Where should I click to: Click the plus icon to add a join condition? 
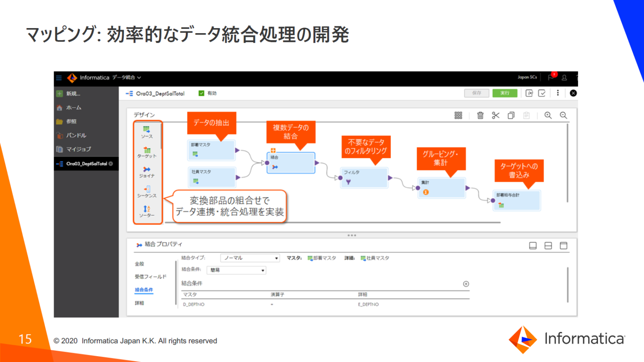(466, 284)
